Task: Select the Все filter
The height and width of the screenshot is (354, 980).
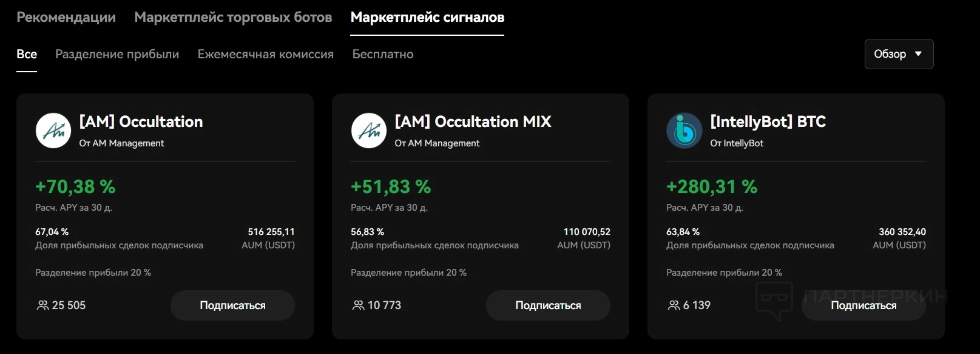Action: click(27, 54)
